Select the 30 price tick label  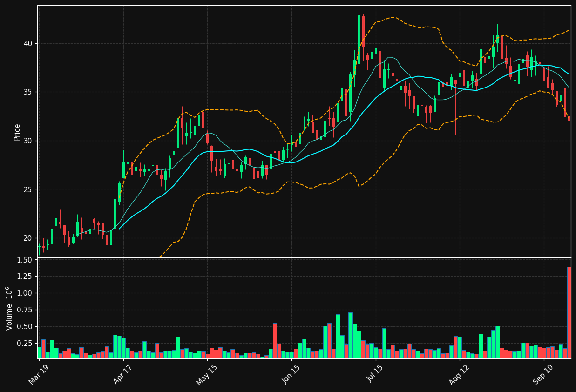coord(28,141)
